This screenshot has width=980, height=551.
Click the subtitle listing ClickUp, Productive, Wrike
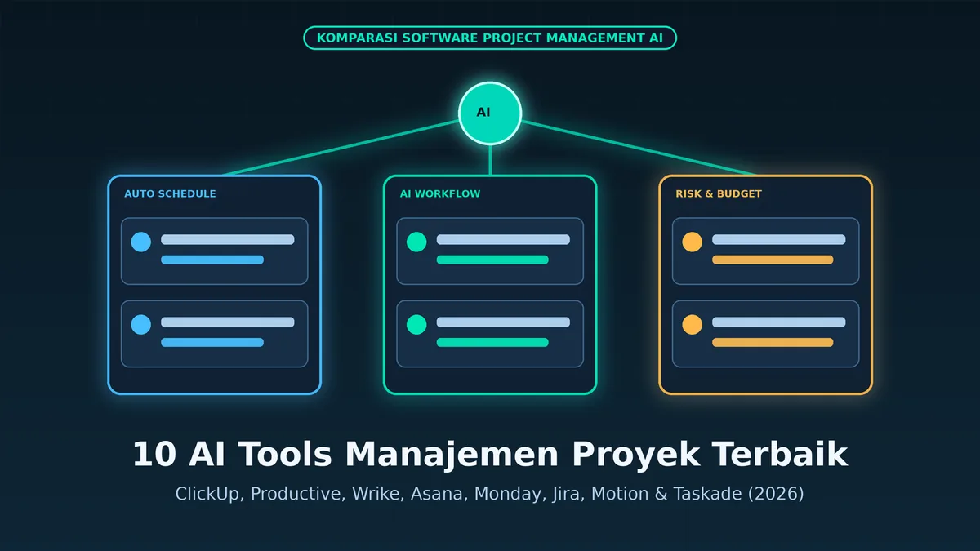(x=490, y=495)
